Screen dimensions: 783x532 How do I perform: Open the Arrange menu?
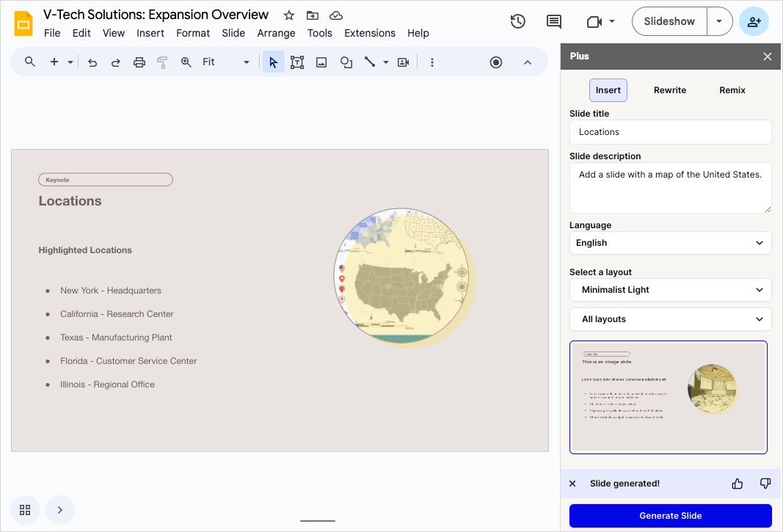276,33
